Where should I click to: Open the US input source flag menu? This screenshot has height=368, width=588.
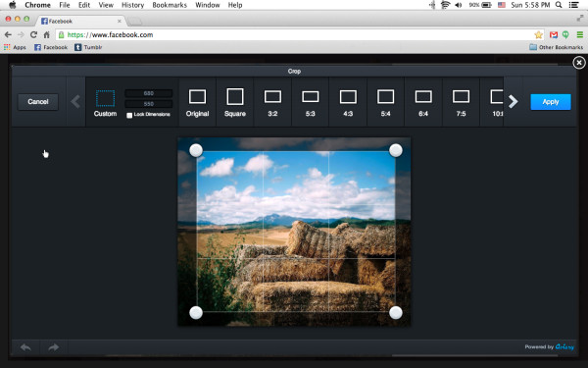[x=502, y=5]
